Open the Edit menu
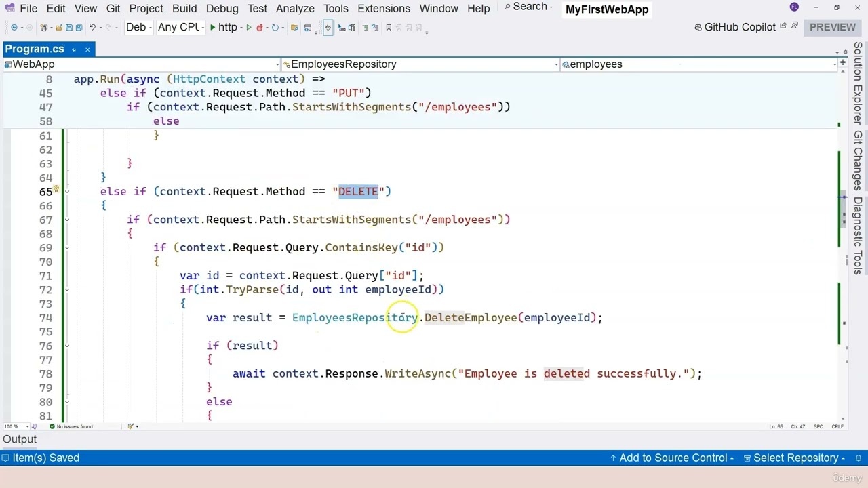Image resolution: width=868 pixels, height=488 pixels. [56, 9]
